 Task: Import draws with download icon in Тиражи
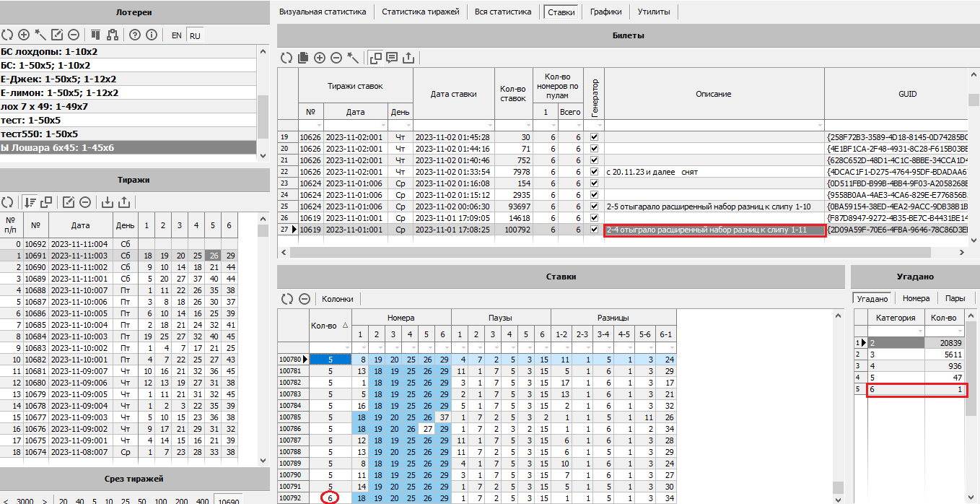[x=107, y=202]
